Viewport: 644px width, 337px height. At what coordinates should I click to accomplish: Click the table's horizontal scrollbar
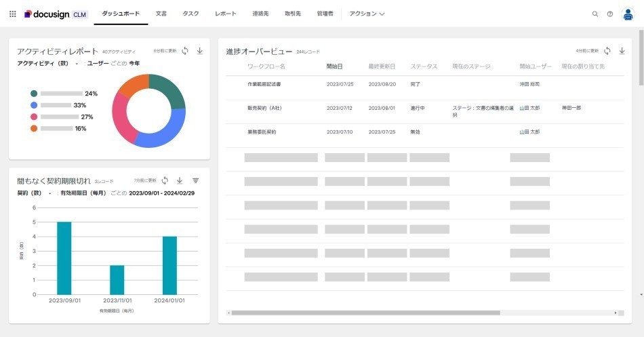[x=365, y=313]
